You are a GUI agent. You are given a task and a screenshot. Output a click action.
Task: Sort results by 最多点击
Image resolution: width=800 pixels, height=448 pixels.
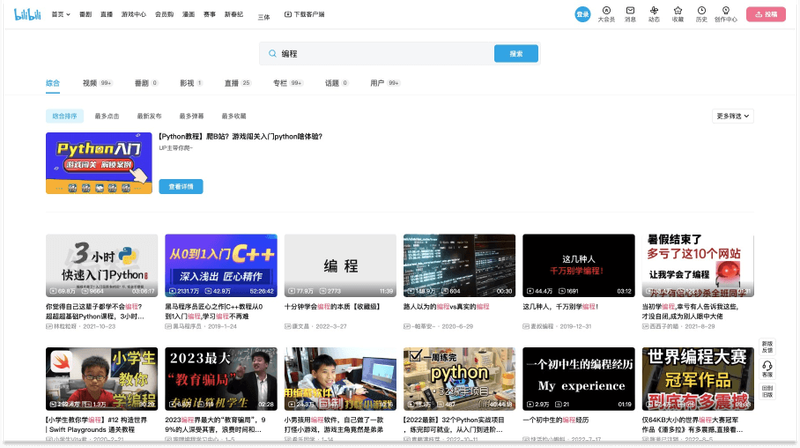pos(107,116)
